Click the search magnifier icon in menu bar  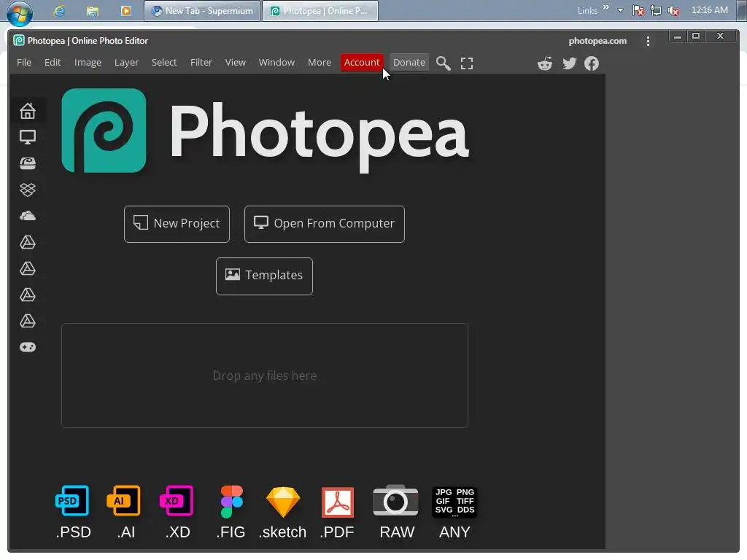pos(444,63)
